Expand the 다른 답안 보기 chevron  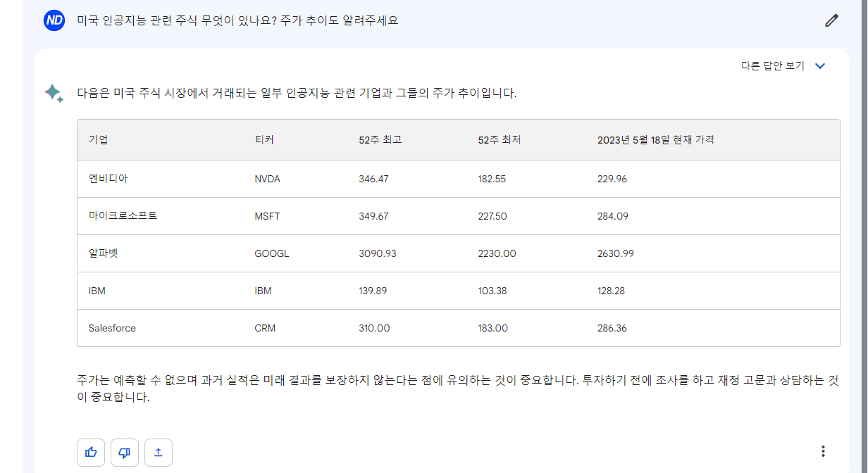[x=820, y=65]
